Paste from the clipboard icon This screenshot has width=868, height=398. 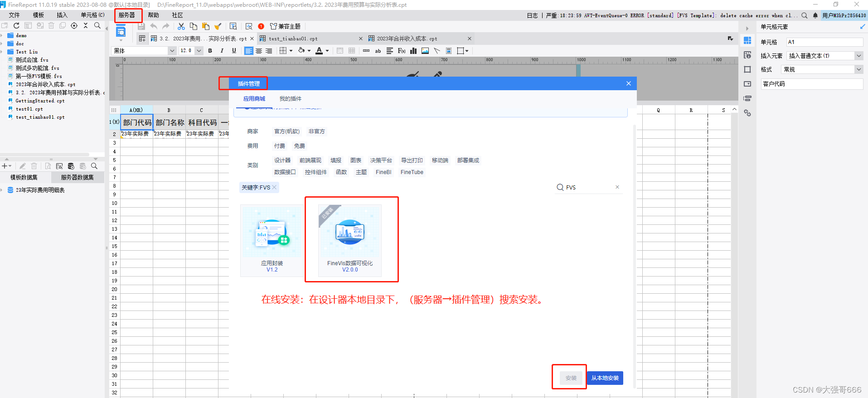click(x=206, y=26)
